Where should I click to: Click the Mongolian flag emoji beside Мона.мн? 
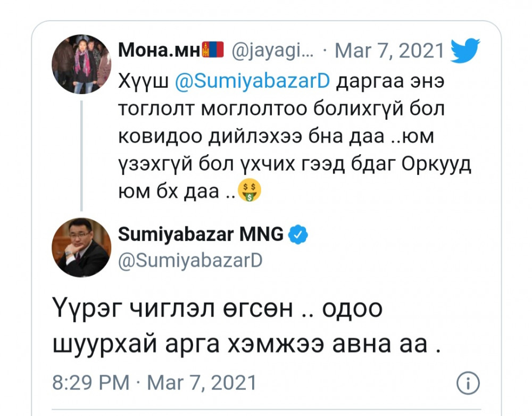coord(213,51)
